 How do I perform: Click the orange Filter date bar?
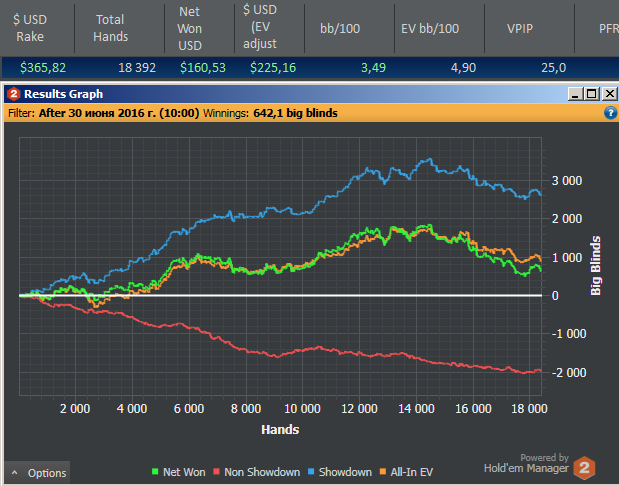coord(300,113)
